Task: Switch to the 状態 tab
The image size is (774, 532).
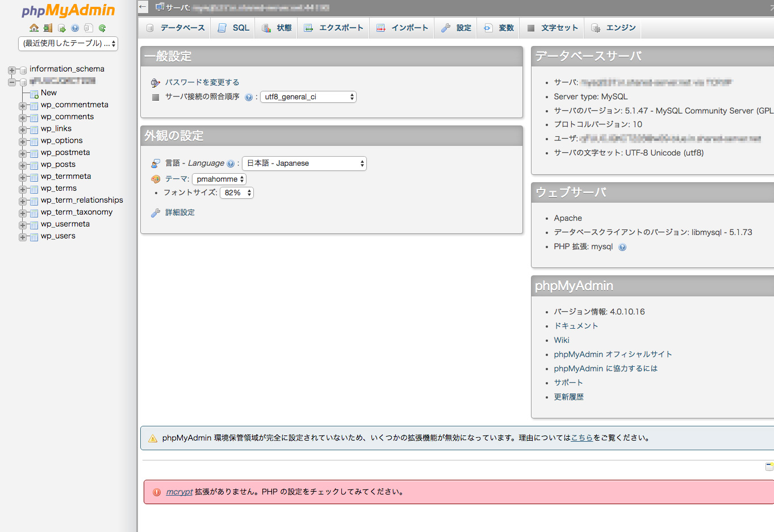Action: tap(277, 28)
